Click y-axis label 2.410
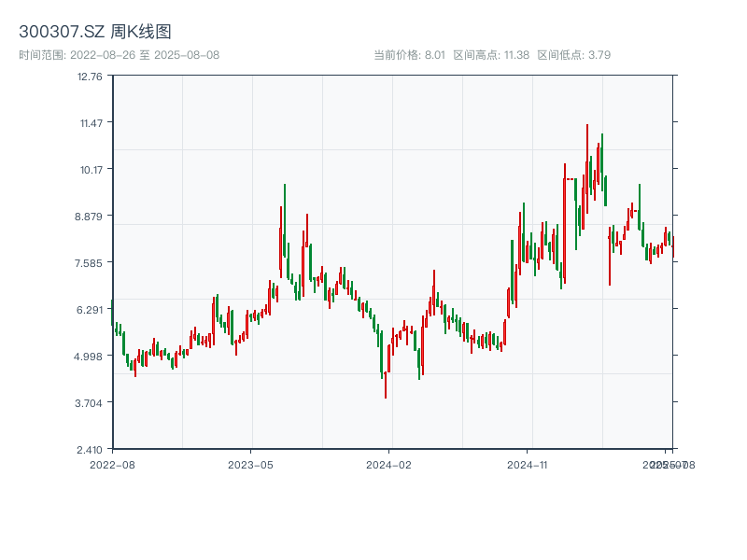The image size is (747, 560). (89, 450)
